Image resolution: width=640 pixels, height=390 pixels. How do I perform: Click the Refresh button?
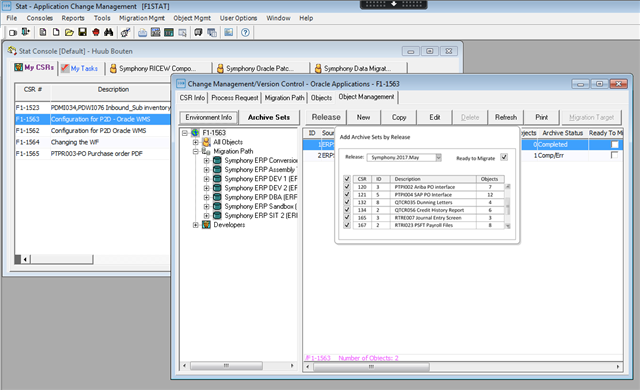[506, 117]
